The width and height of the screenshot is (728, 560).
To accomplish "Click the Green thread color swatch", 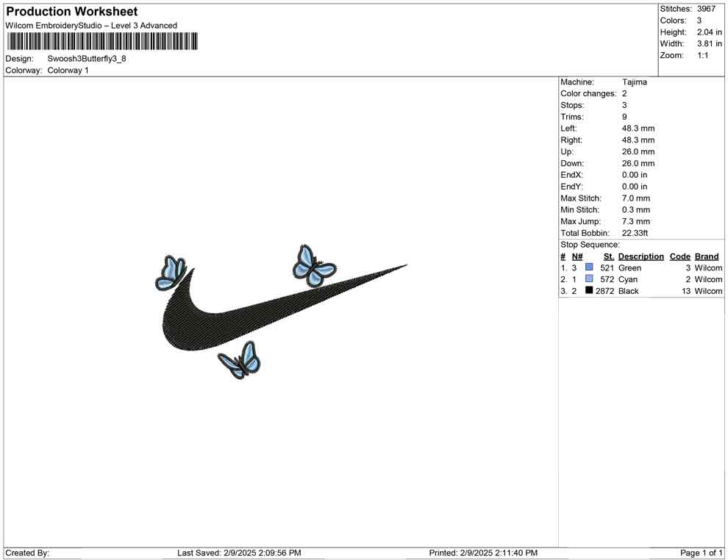I will coord(589,268).
